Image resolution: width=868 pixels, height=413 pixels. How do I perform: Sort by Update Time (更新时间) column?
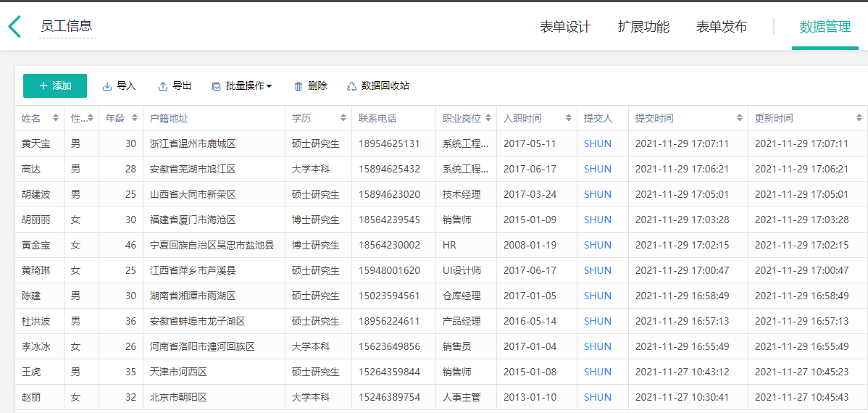tap(859, 118)
